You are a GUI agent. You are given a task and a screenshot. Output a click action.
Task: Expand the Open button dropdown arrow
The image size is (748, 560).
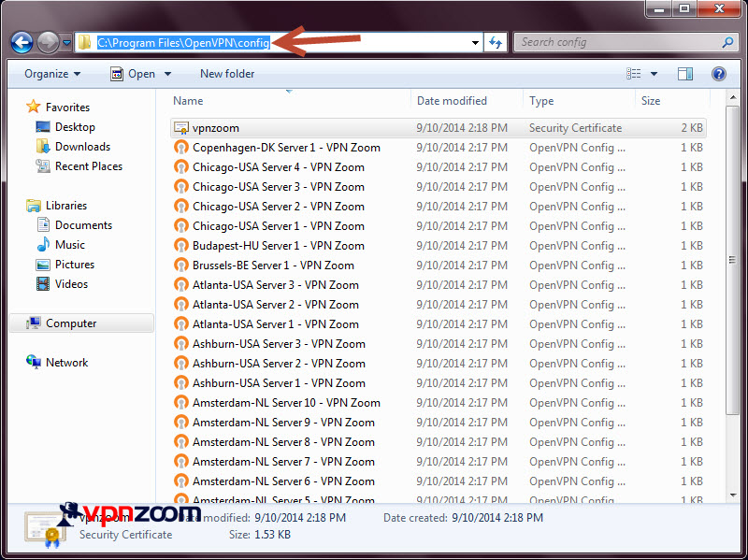click(x=167, y=74)
